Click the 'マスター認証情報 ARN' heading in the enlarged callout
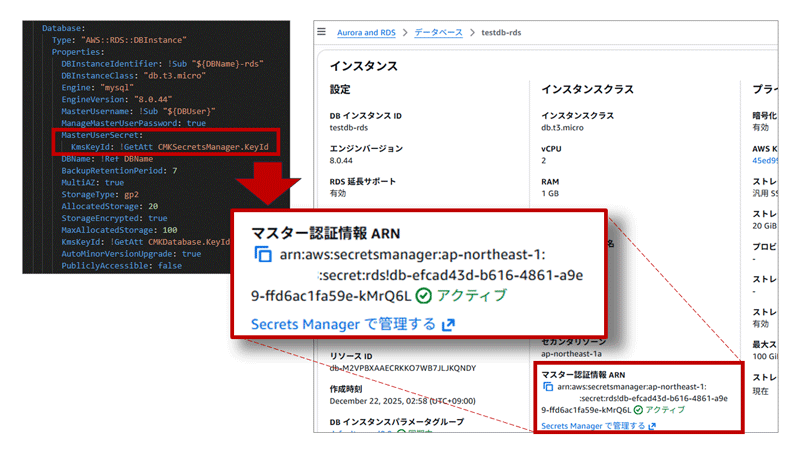Screen dimensions: 800x450 pos(326,233)
